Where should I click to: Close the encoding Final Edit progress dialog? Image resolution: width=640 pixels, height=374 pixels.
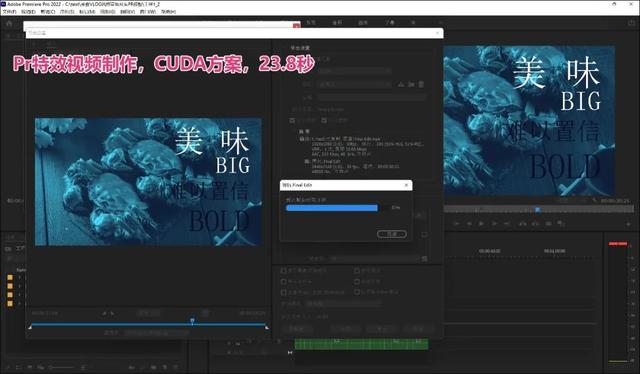tap(406, 185)
